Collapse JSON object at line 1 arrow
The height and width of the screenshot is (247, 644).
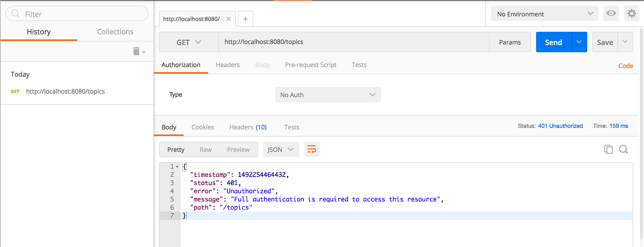click(x=177, y=167)
